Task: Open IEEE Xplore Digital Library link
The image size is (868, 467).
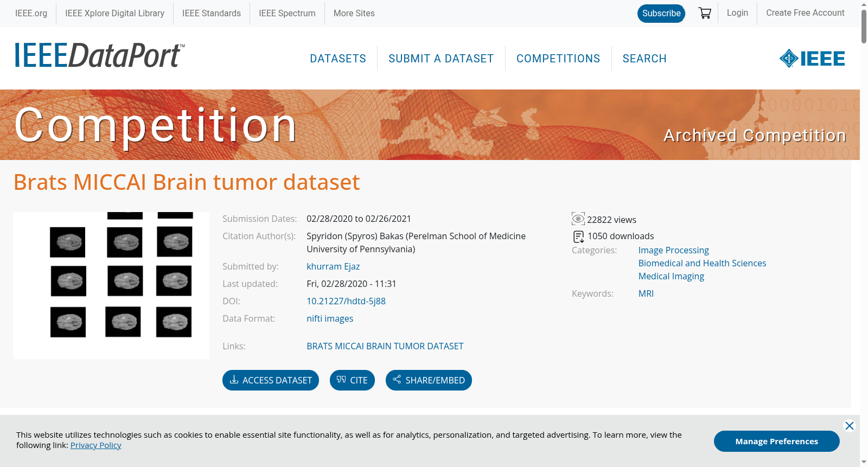Action: (x=115, y=13)
